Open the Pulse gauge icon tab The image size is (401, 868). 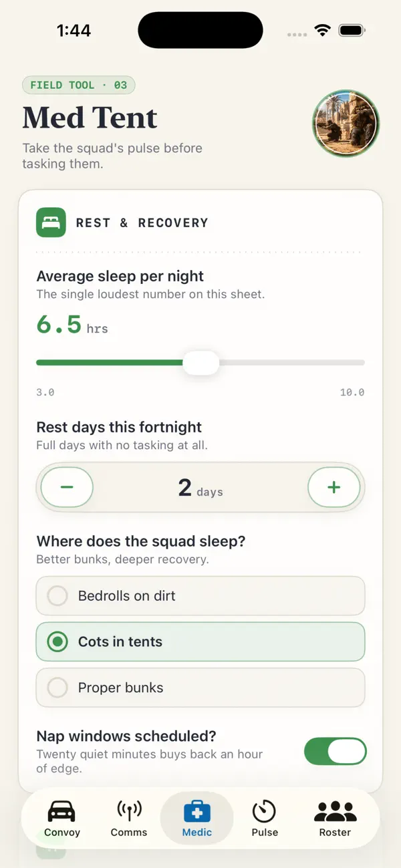265,819
